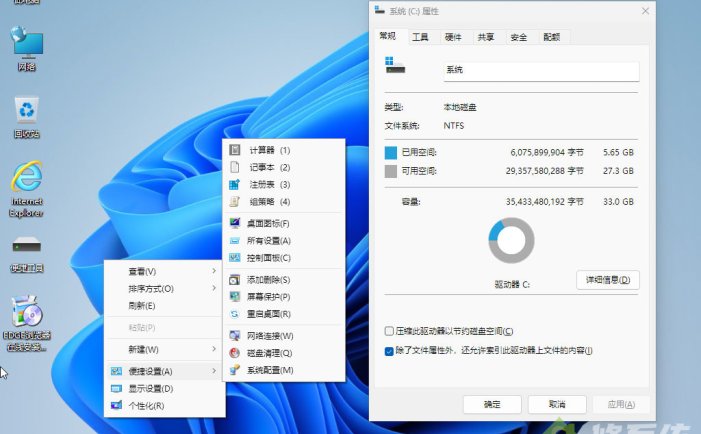Click the icon beside 便捷设置(A)
701x434 pixels.
116,371
